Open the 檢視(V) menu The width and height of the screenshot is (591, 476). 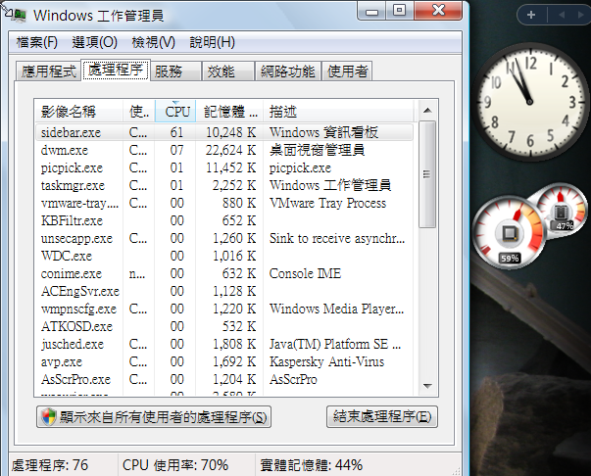[153, 42]
